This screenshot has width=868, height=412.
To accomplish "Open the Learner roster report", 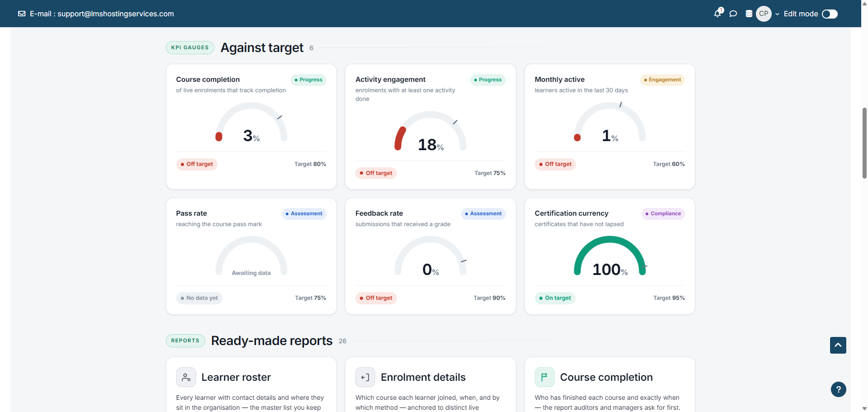I will click(x=236, y=377).
